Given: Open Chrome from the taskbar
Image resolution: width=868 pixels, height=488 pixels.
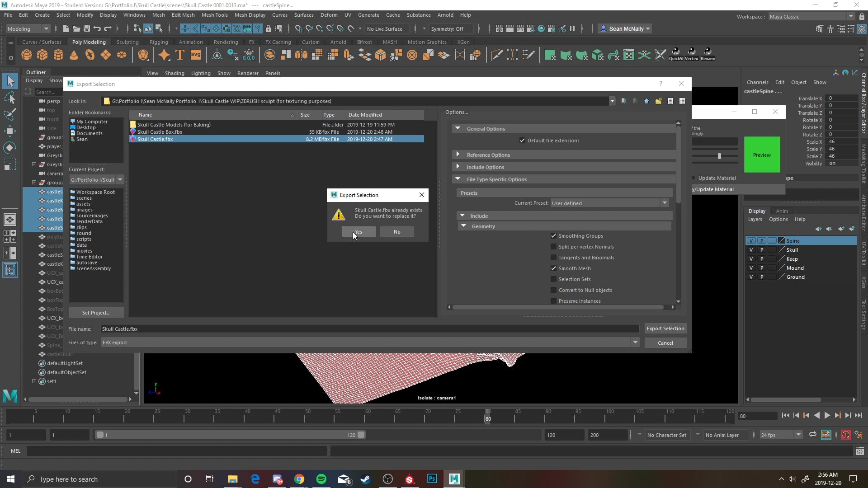Looking at the screenshot, I should click(299, 479).
